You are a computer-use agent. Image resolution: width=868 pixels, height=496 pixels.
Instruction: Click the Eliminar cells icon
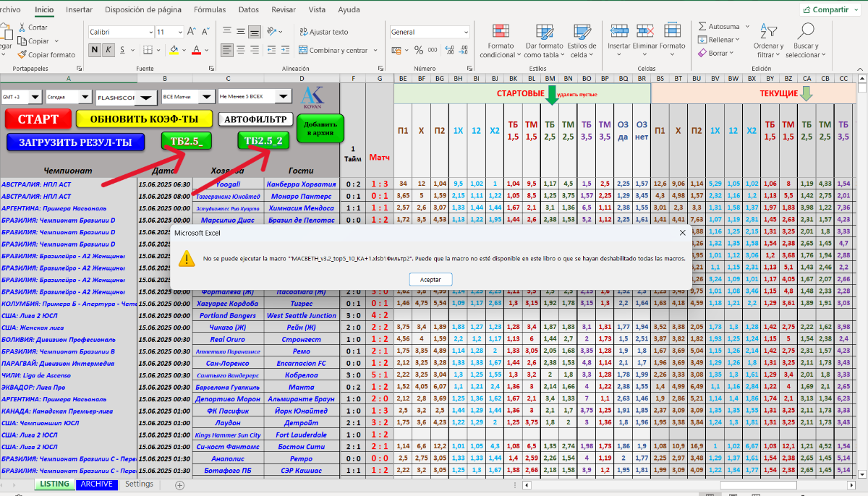pos(644,30)
